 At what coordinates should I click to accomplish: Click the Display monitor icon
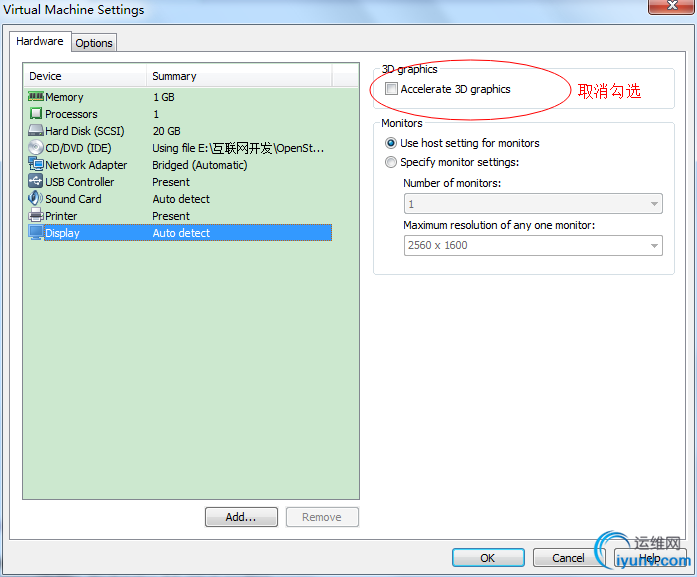coord(36,232)
